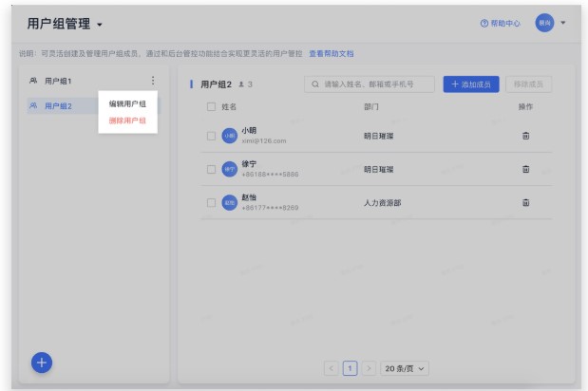Remove 赵怡 using the trash icon
The width and height of the screenshot is (588, 391).
click(525, 202)
